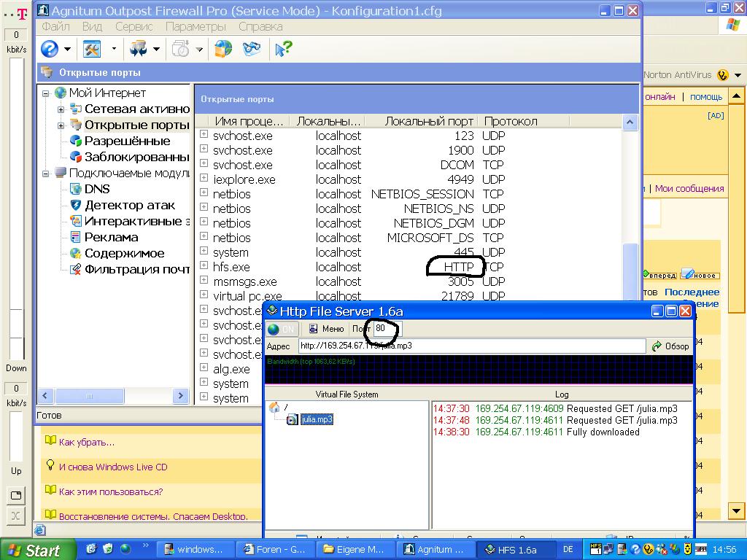Click the home icon in Virtual File System
Image resolution: width=747 pixels, height=560 pixels.
pos(274,407)
